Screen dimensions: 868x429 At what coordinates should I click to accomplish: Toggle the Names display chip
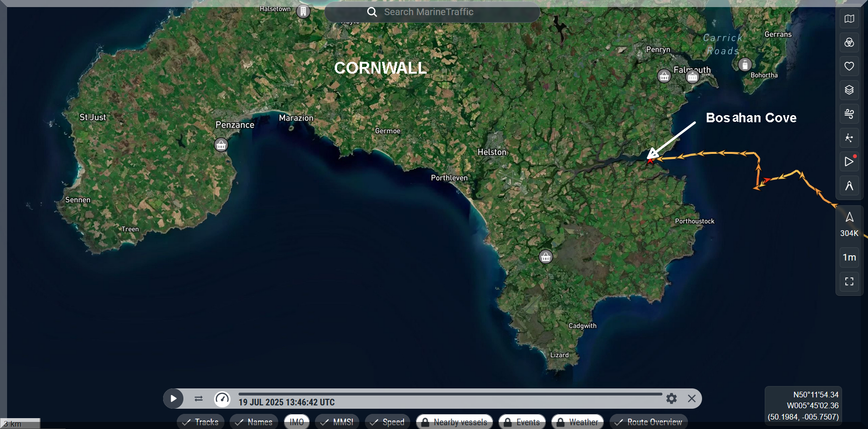tap(254, 422)
